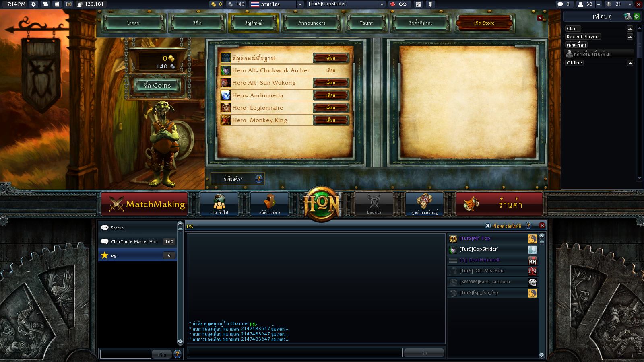644x362 pixels.
Task: Click the yin-yang symbol next to [TurS]Mr`Top`
Action: pos(533,239)
